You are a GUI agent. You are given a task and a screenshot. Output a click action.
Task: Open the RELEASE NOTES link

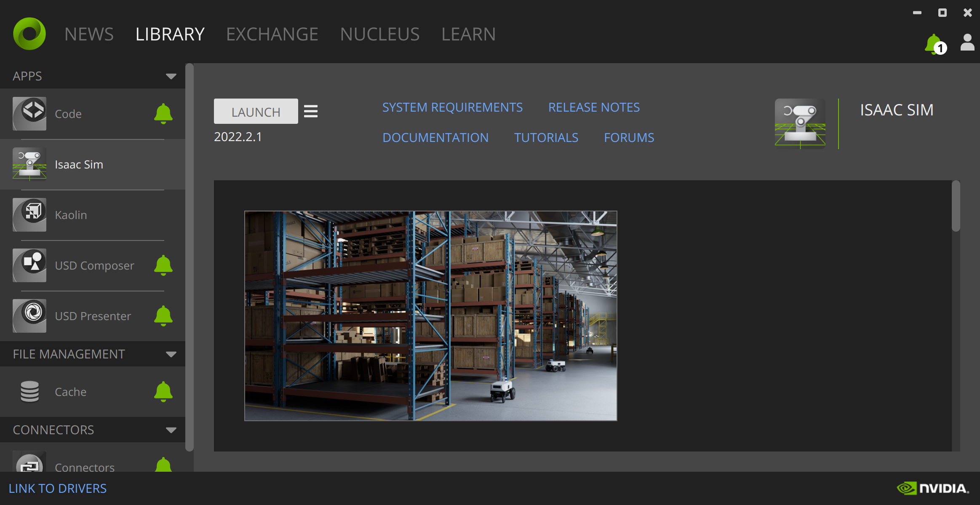pyautogui.click(x=594, y=107)
